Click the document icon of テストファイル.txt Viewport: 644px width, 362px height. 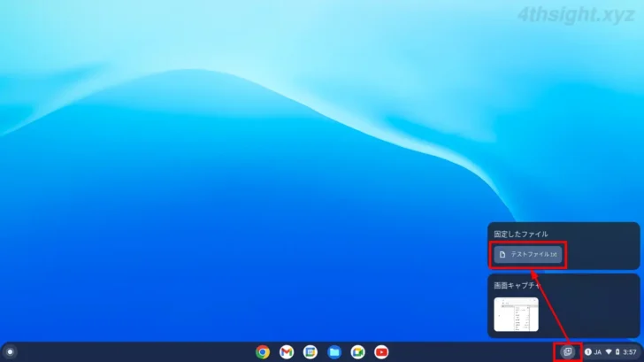click(x=502, y=255)
